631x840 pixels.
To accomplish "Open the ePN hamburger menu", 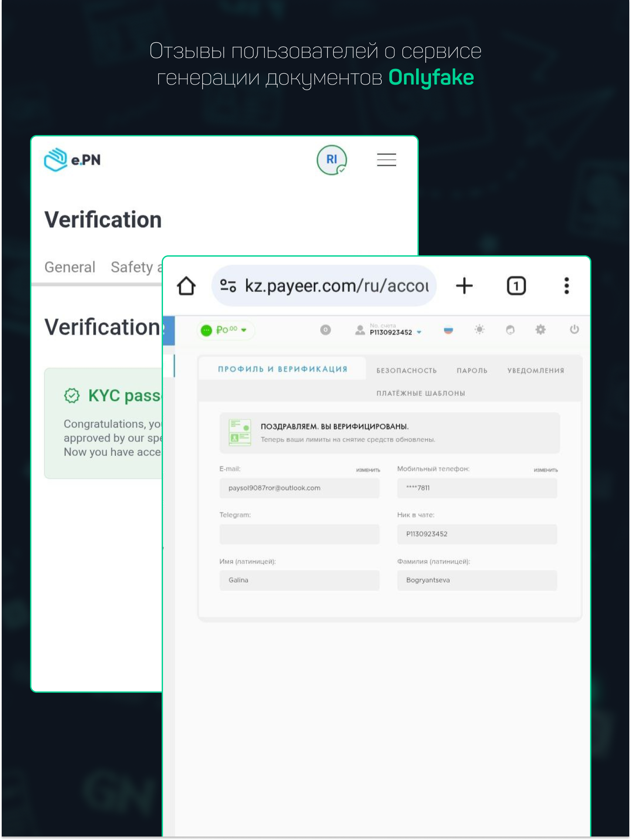I will point(386,160).
